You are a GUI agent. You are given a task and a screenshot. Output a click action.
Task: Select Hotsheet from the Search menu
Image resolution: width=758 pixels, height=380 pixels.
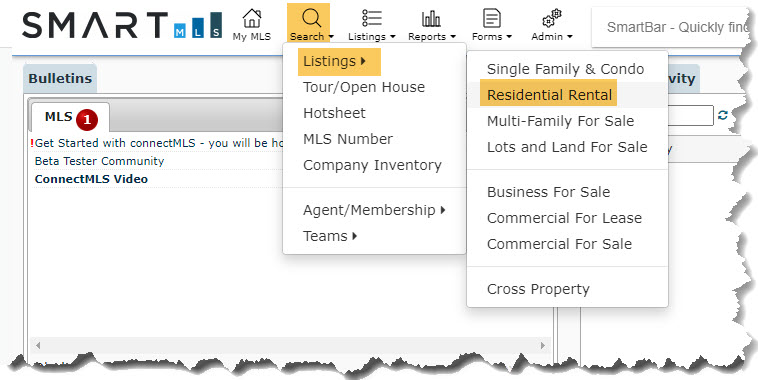point(334,113)
